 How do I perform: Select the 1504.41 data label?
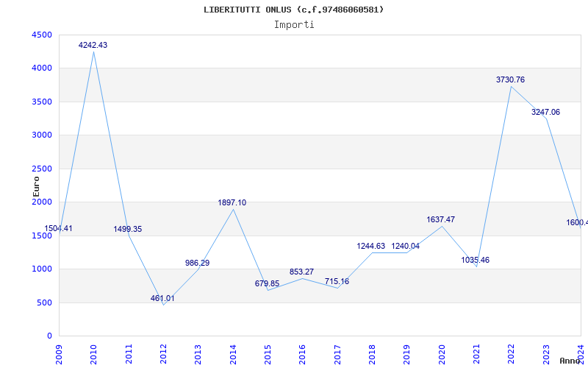pos(58,228)
